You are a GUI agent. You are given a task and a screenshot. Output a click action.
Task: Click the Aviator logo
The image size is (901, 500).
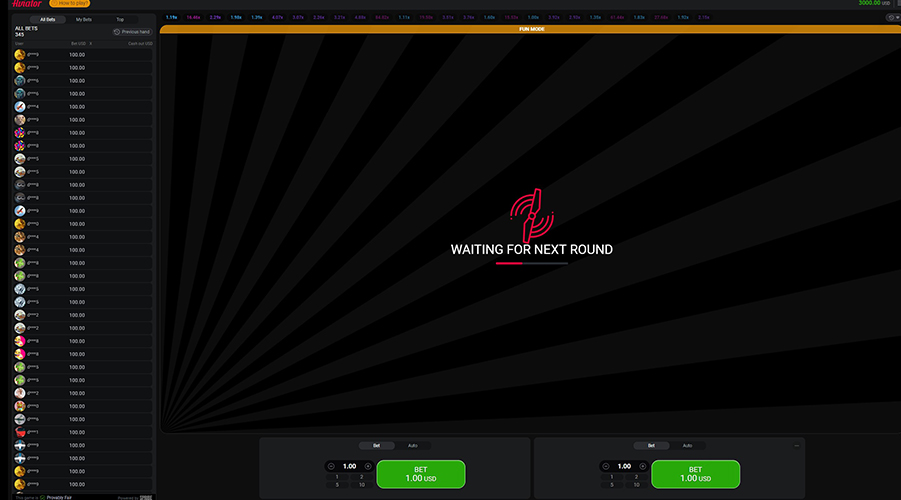pos(22,4)
